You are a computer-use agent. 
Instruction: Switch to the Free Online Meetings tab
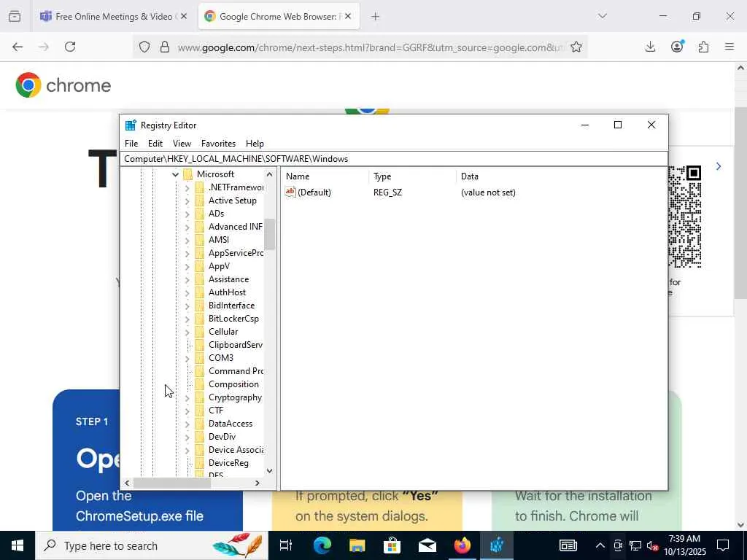114,16
